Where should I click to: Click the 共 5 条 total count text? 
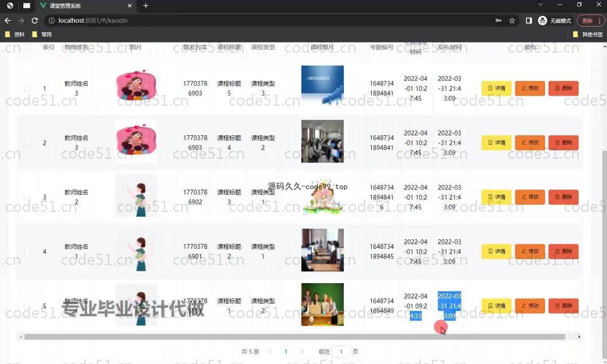click(250, 351)
